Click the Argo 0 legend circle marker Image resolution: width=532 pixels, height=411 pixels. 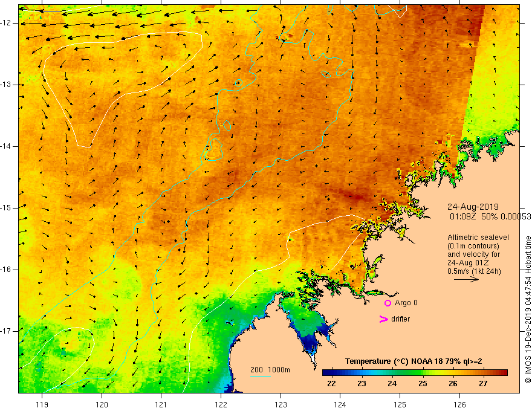click(388, 303)
